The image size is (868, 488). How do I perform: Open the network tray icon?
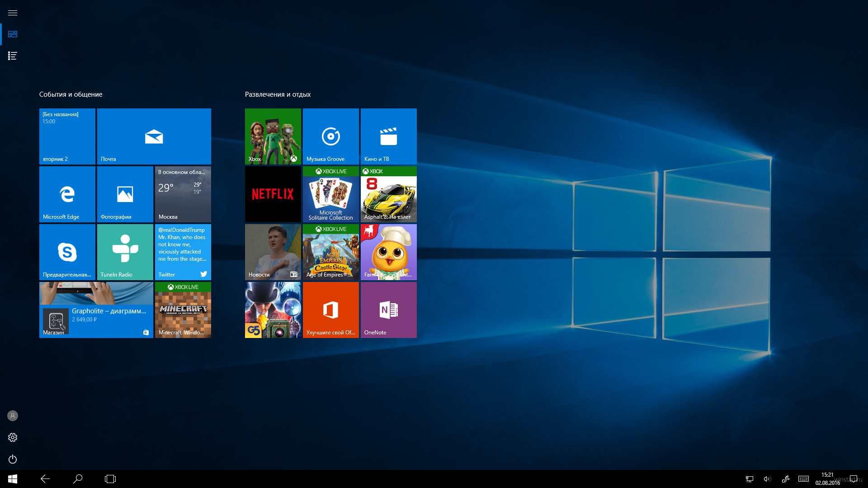click(x=750, y=479)
